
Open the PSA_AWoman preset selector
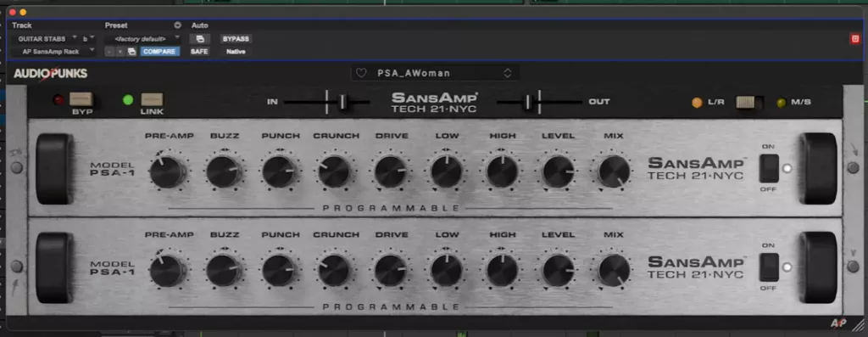435,73
